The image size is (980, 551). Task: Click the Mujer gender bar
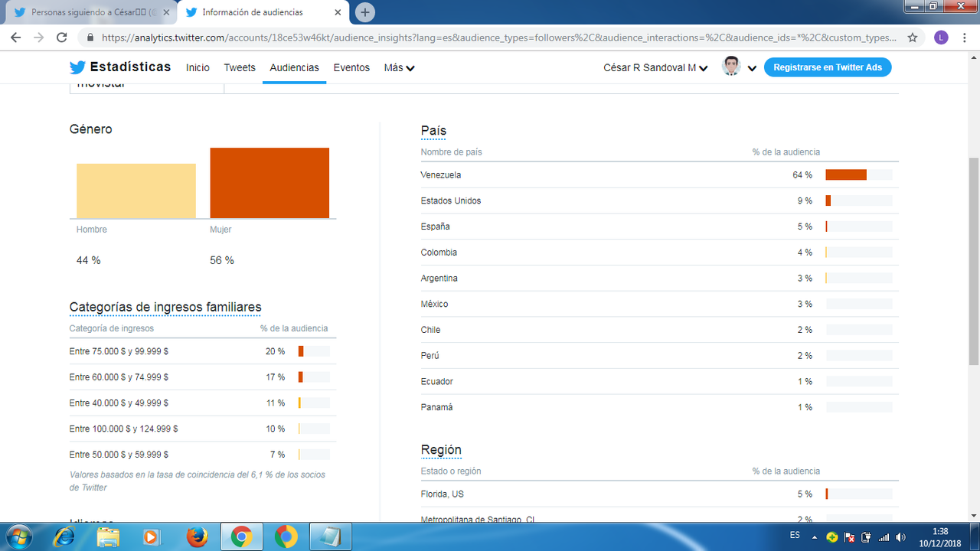click(x=269, y=183)
